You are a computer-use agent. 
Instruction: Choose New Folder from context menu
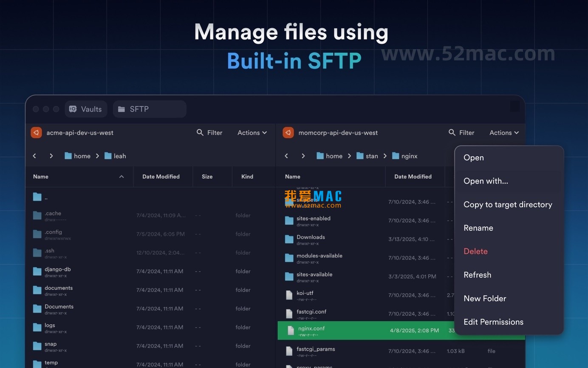click(x=509, y=299)
